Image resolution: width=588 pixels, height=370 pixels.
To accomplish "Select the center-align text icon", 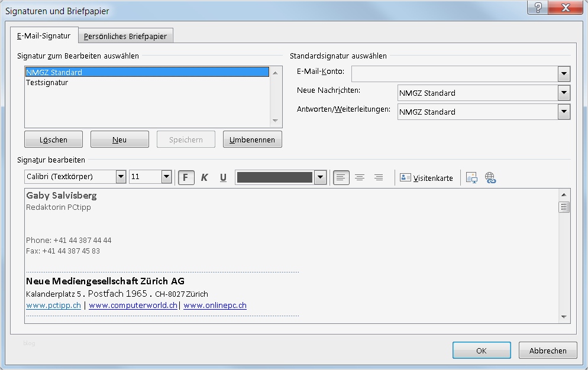I will click(360, 177).
